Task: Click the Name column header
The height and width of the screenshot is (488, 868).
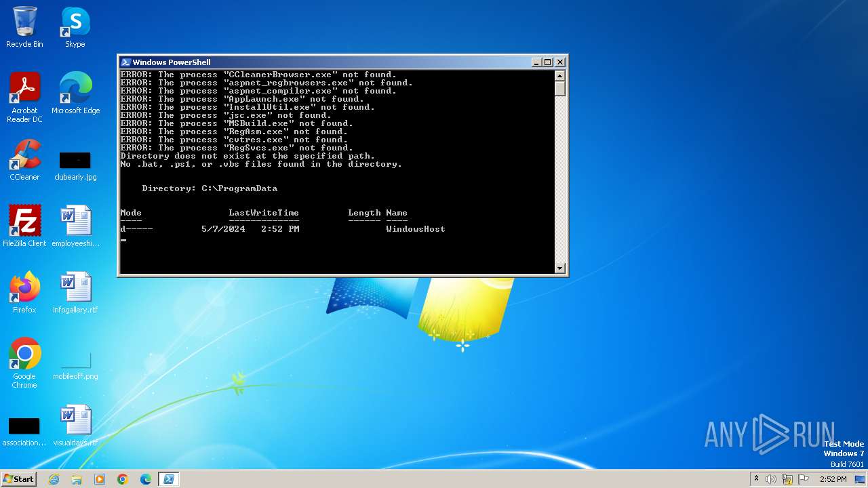Action: [397, 213]
